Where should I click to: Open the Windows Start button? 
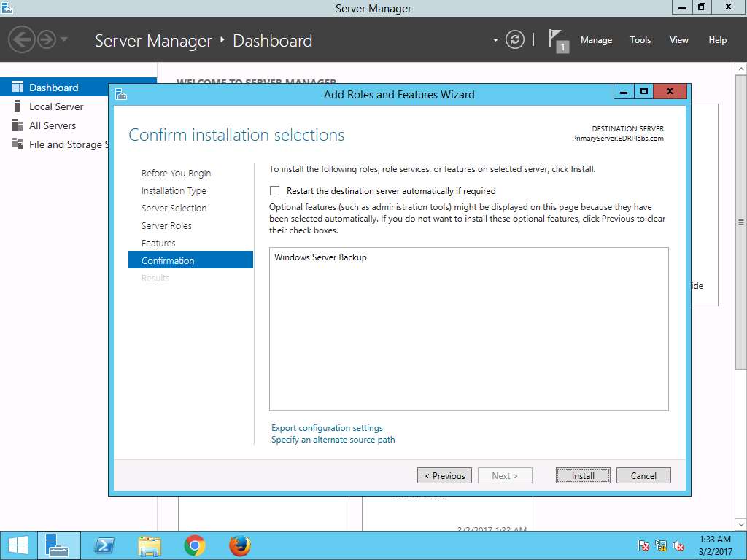click(18, 545)
